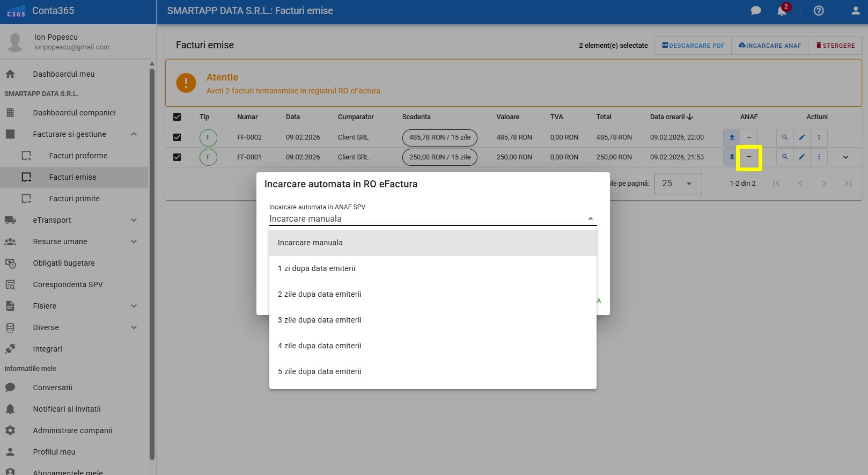Open the help question mark icon

coord(819,11)
